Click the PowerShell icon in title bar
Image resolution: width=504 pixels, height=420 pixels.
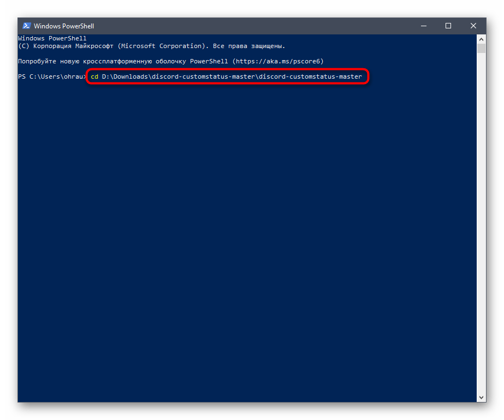point(27,26)
